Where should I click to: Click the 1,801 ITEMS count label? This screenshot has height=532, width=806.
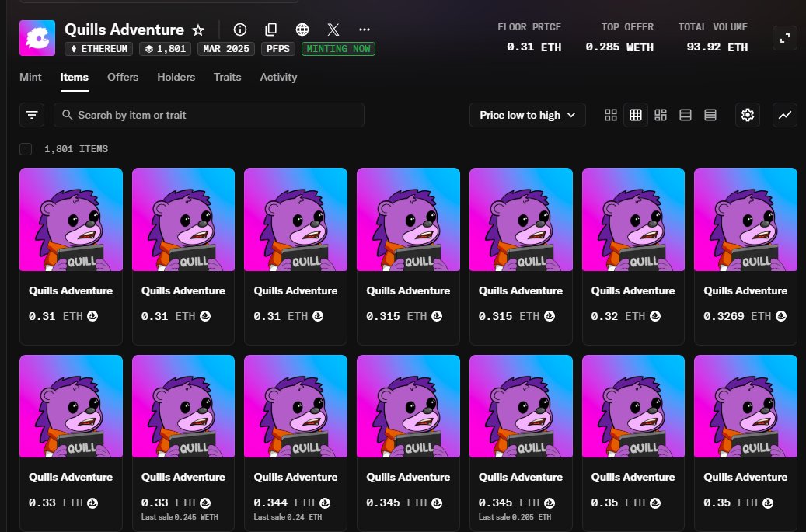[76, 149]
